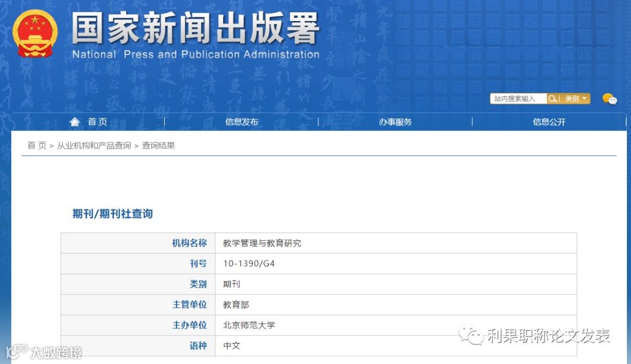The width and height of the screenshot is (631, 364).
Task: Go to 首页 in the breadcrumb
Action: (x=37, y=145)
